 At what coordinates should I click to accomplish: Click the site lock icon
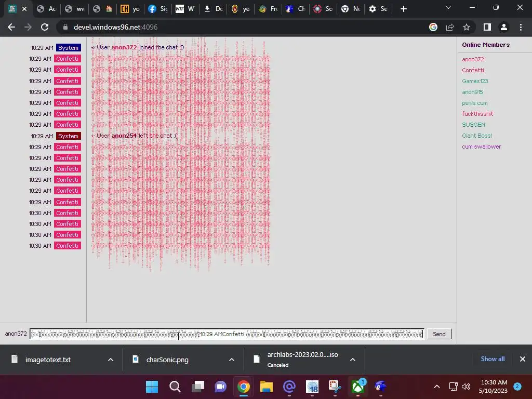pyautogui.click(x=65, y=27)
